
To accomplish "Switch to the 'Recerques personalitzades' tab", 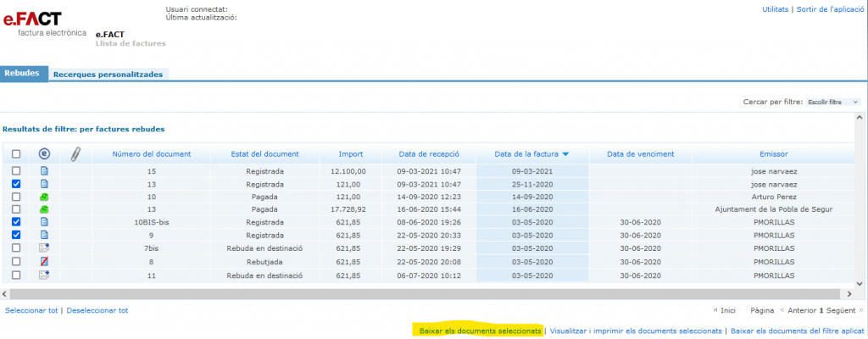I will click(108, 75).
